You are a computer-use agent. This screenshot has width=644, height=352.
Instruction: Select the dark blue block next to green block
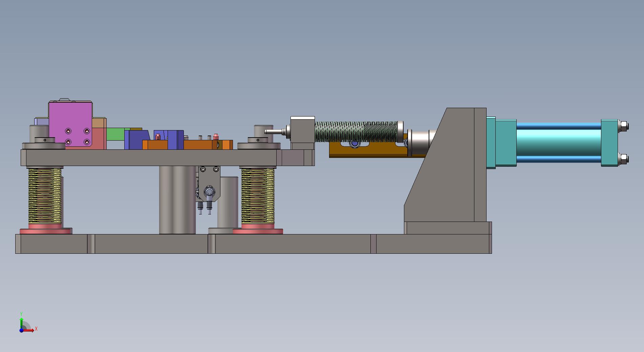tap(137, 140)
